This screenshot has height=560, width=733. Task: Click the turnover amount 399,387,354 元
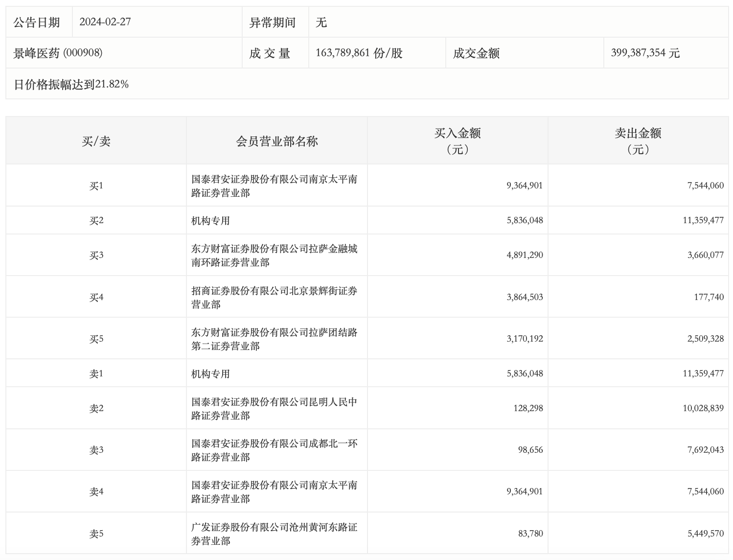click(645, 53)
